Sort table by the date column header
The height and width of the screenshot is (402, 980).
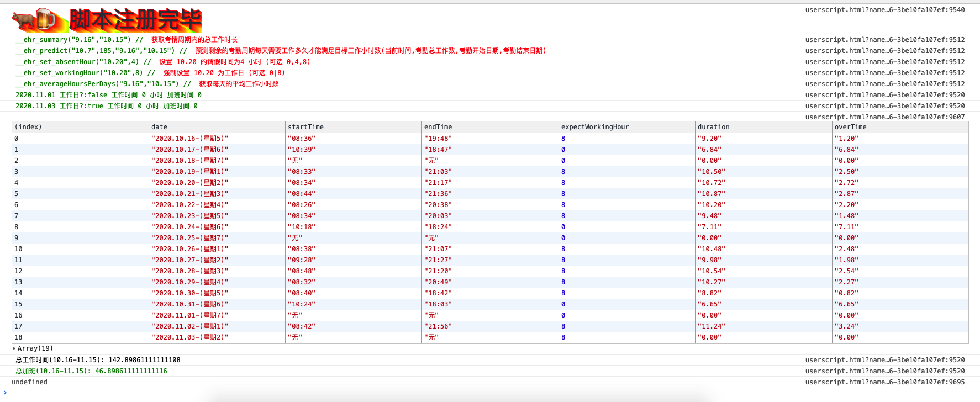[x=217, y=127]
